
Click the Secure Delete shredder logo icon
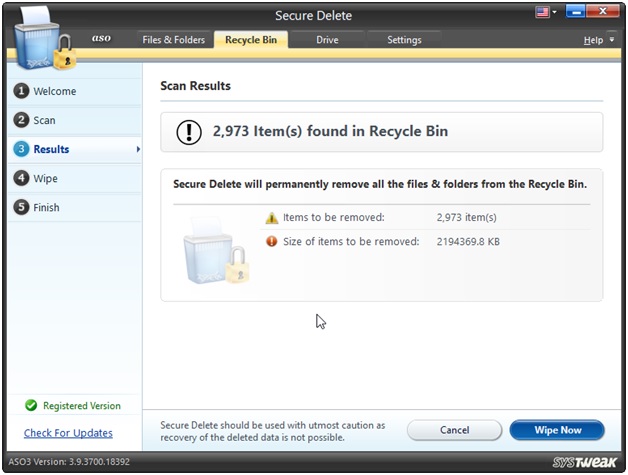tap(40, 39)
